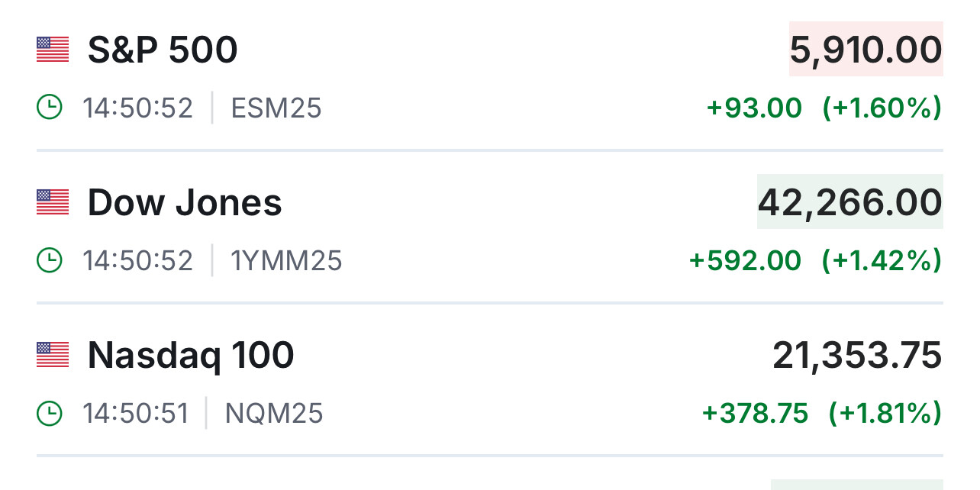Select the Nasdaq 100 price 21,353.75
980x490 pixels.
click(x=857, y=355)
